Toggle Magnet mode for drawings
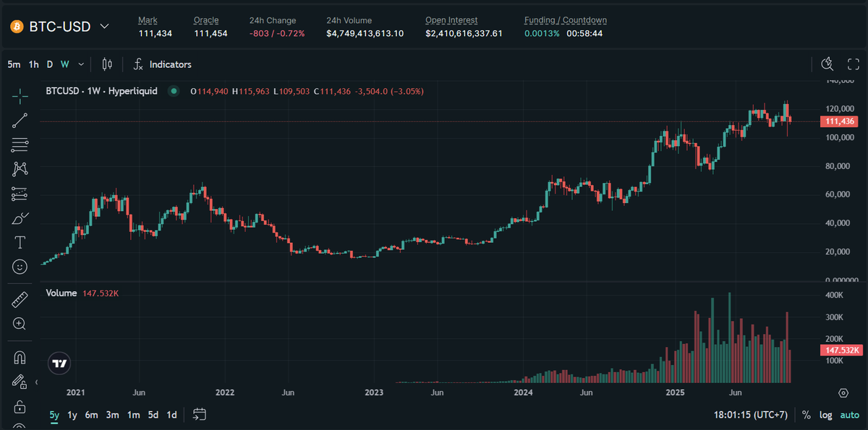 pyautogui.click(x=19, y=356)
